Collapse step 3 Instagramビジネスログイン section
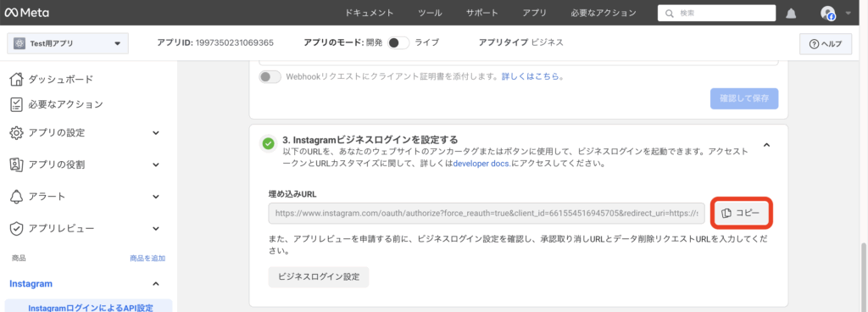This screenshot has width=868, height=312. pyautogui.click(x=766, y=145)
